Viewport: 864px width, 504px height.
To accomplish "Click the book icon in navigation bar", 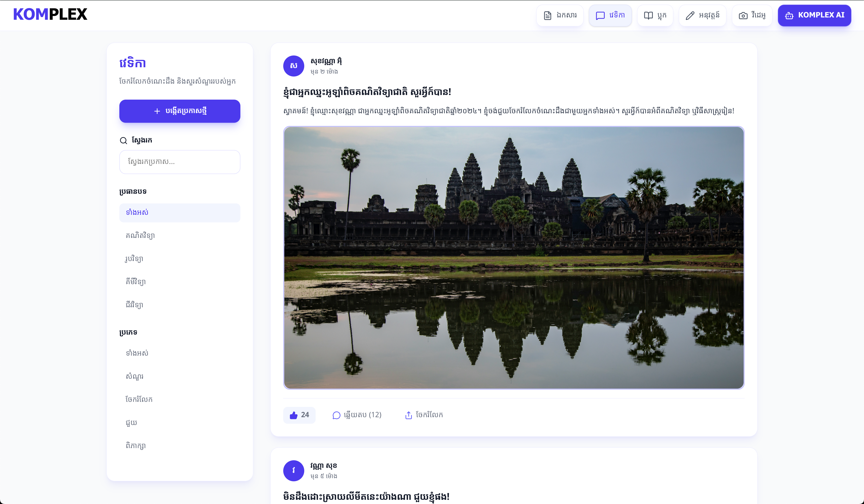I will 648,15.
